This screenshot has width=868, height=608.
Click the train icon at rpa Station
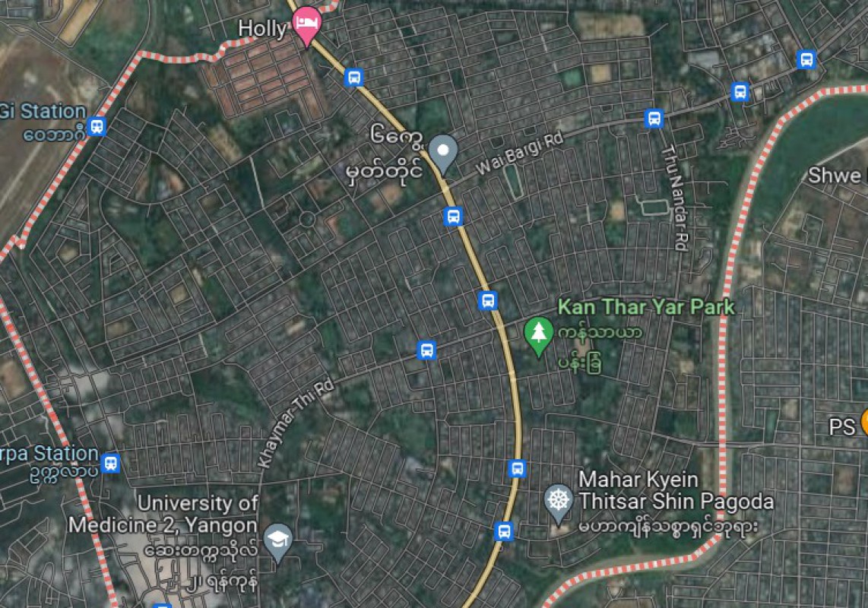click(111, 462)
